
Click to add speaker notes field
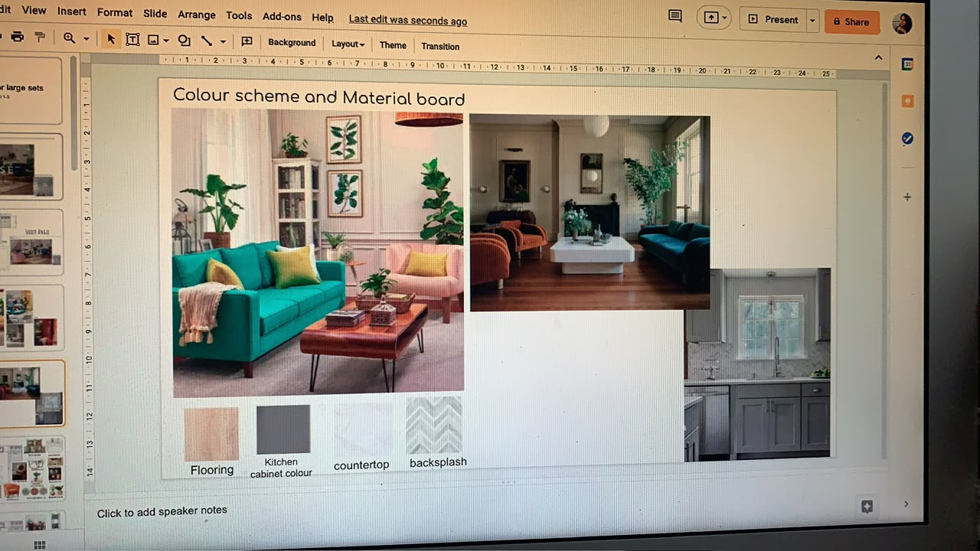pyautogui.click(x=162, y=511)
